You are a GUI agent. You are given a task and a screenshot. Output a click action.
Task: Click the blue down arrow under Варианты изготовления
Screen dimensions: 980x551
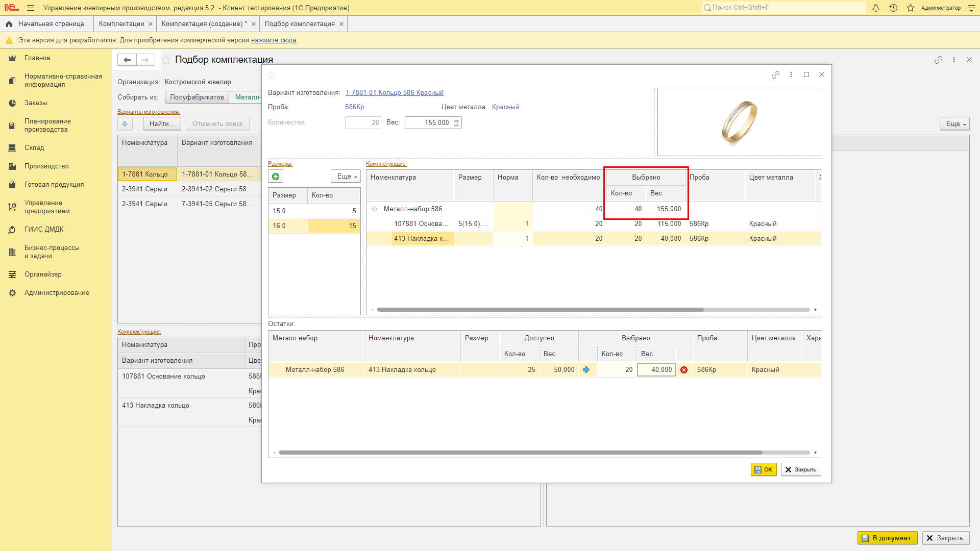[125, 124]
